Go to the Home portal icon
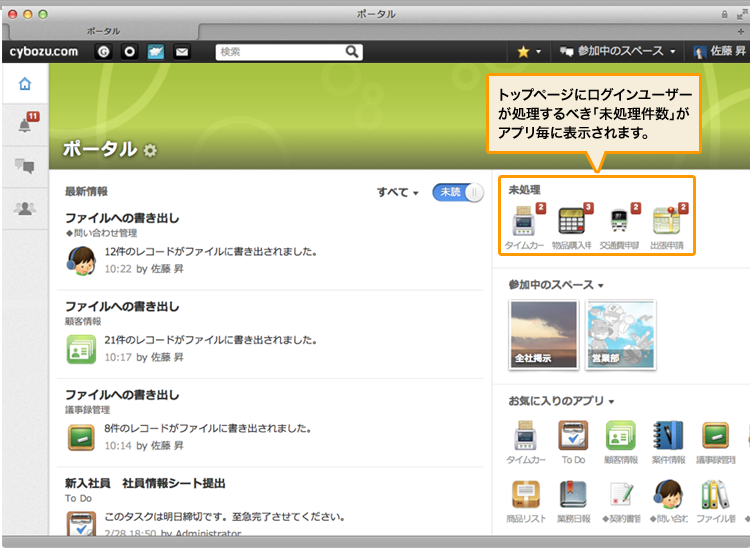 point(24,84)
